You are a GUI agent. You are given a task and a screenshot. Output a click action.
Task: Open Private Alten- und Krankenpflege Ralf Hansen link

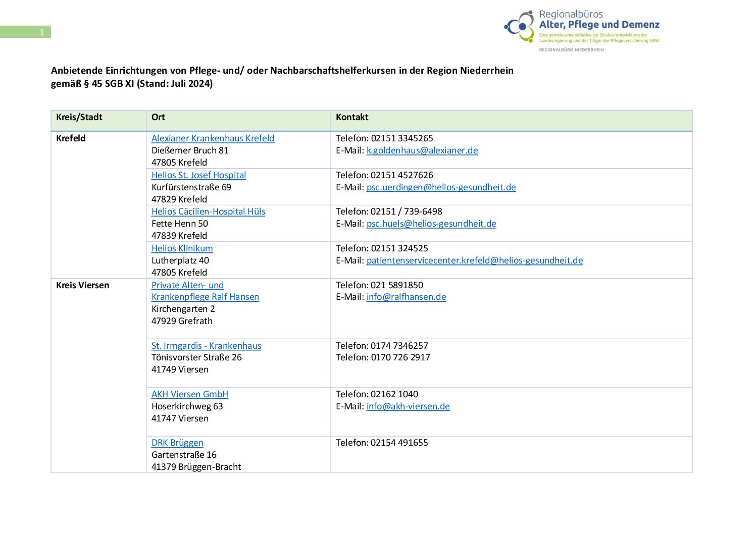(205, 291)
